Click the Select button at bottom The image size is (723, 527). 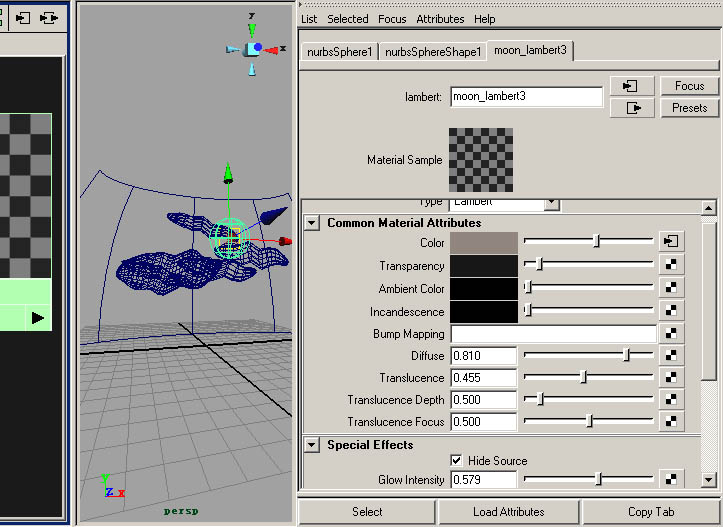(367, 512)
